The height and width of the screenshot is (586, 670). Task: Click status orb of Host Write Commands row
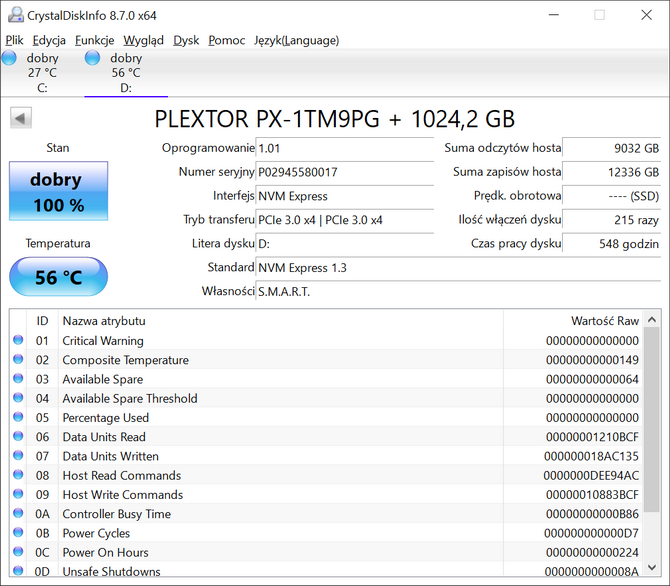18,494
